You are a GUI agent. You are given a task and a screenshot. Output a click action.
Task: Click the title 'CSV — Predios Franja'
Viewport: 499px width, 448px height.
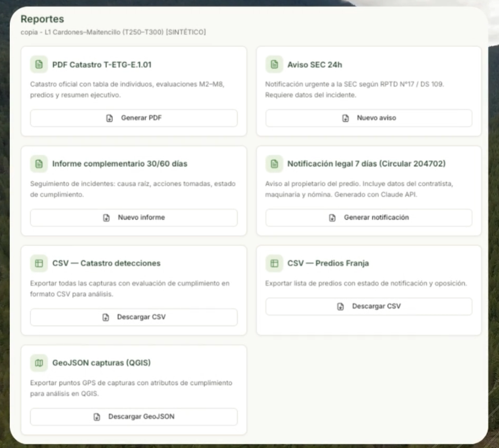click(328, 263)
